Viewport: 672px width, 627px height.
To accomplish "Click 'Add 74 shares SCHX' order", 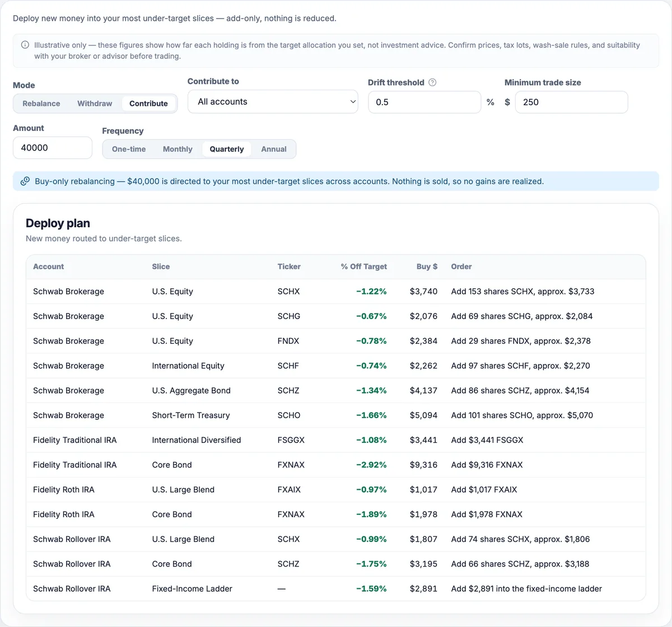I will [520, 539].
